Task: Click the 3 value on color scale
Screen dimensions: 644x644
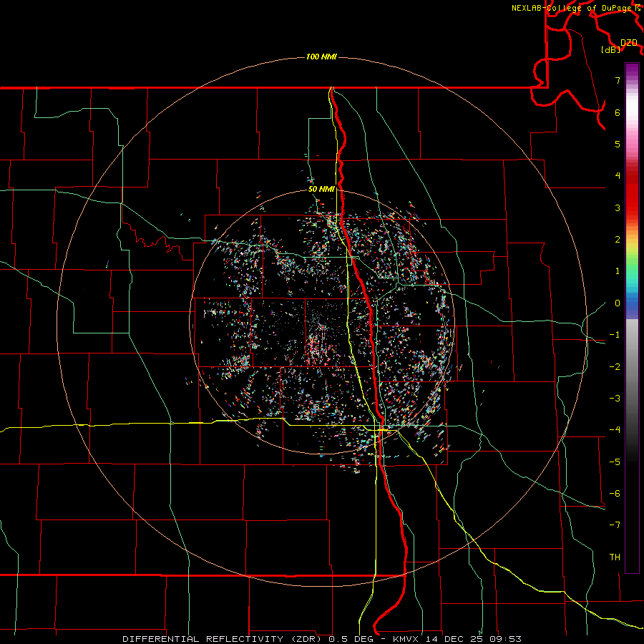Action: coord(618,208)
